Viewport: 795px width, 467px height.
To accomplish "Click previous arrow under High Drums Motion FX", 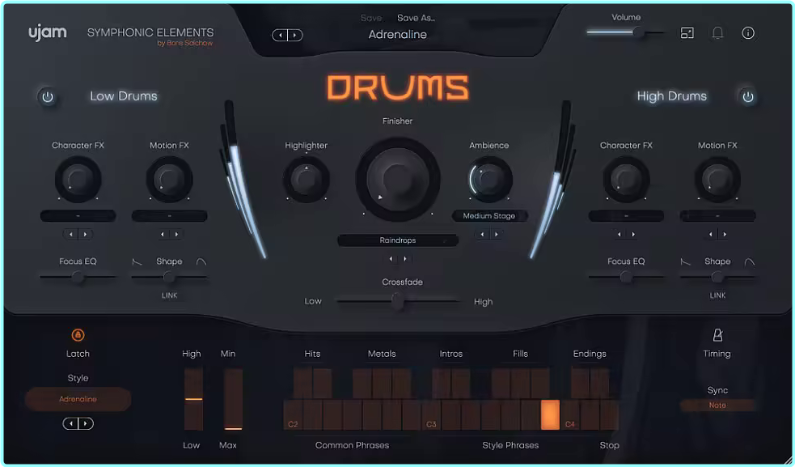I will pos(710,234).
